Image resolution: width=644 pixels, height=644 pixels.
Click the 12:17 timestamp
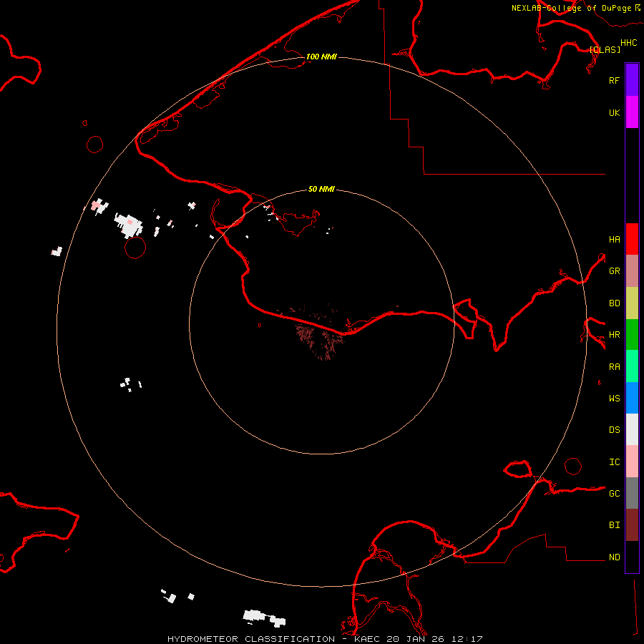pyautogui.click(x=467, y=639)
